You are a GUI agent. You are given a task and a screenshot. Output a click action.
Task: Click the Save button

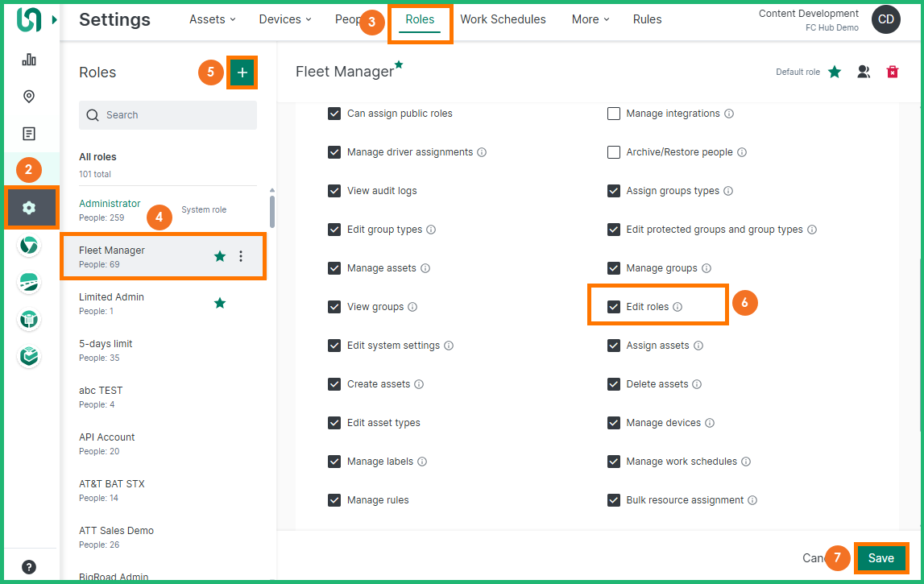pyautogui.click(x=880, y=558)
